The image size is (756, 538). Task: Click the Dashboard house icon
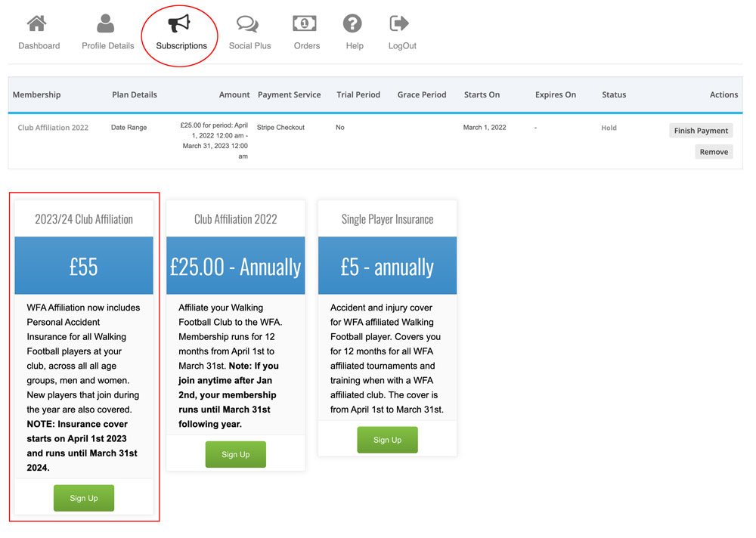(x=38, y=24)
